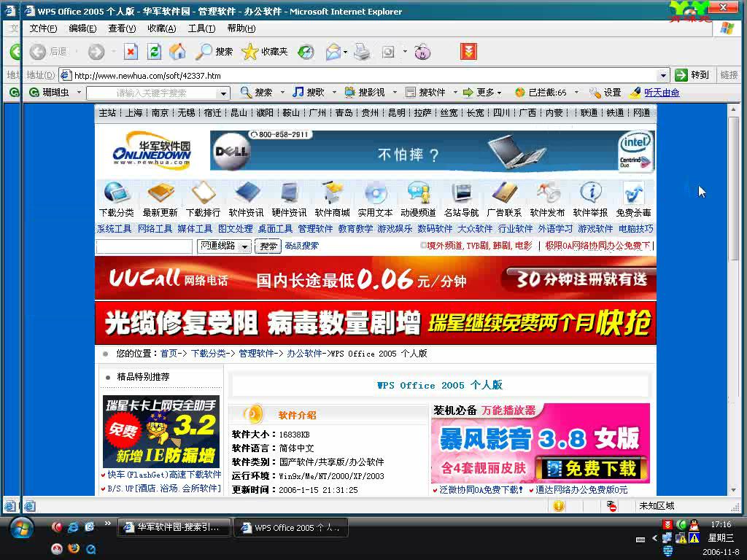This screenshot has height=560, width=747.
Task: Open the 高级搜索 link
Action: 301,246
